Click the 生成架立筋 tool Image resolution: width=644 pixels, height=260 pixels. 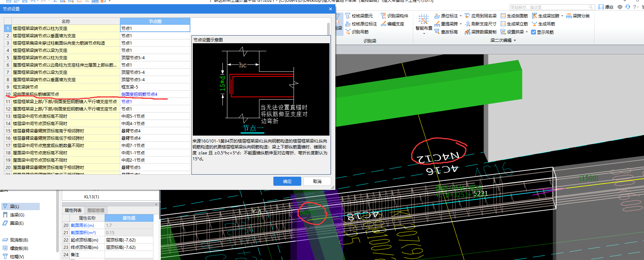point(514,24)
